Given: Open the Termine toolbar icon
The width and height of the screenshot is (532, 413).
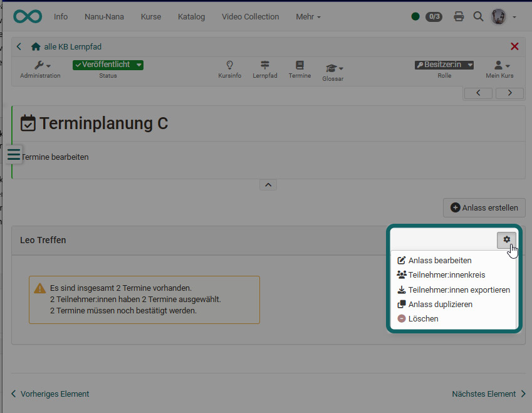Looking at the screenshot, I should (300, 69).
